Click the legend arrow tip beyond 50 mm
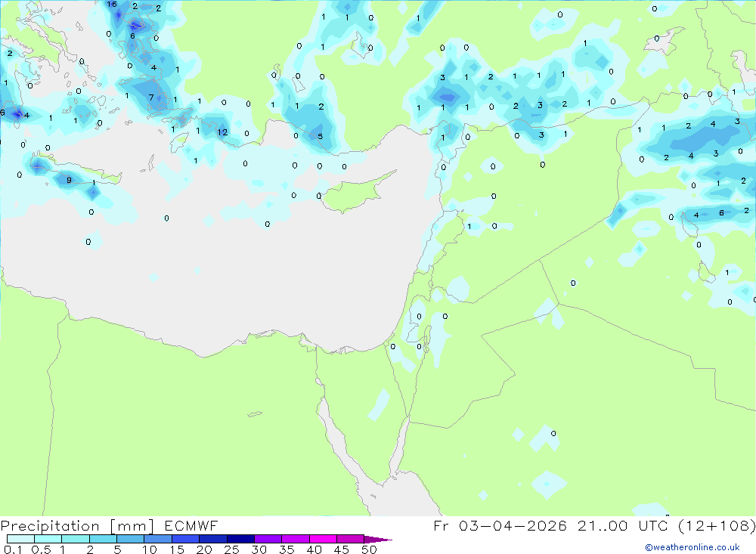This screenshot has height=554, width=756. tap(378, 540)
